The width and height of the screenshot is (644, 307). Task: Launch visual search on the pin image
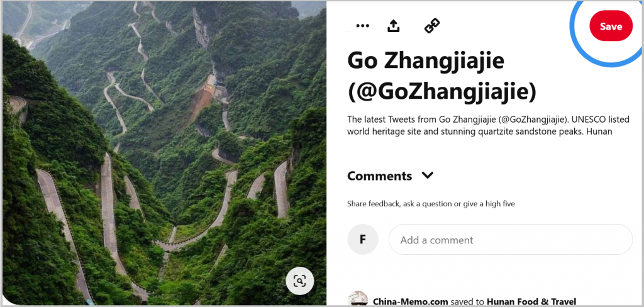pyautogui.click(x=300, y=281)
